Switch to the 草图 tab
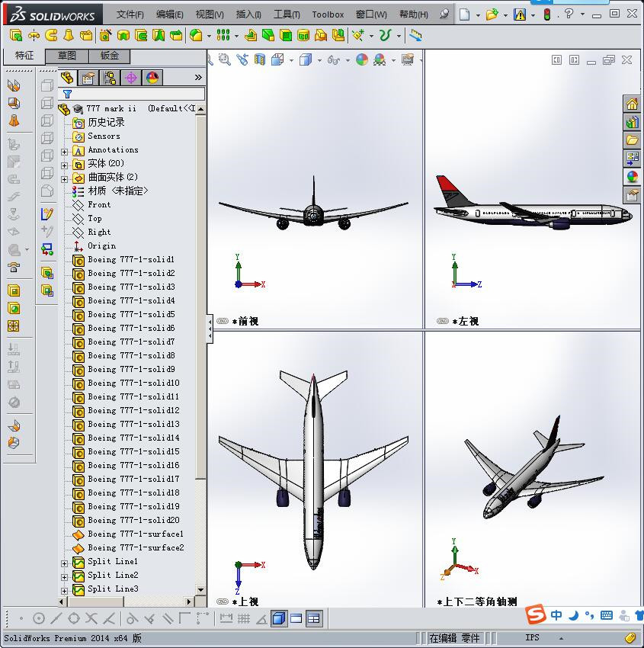This screenshot has width=644, height=648. [x=66, y=56]
